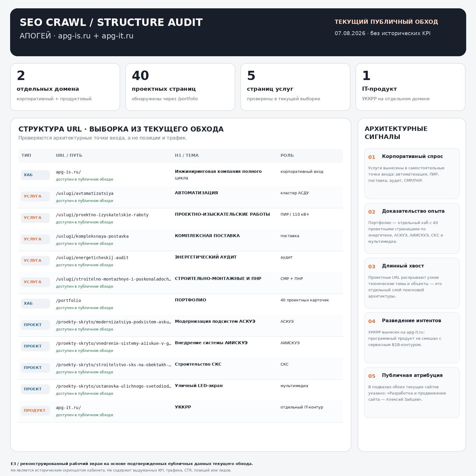The image size is (476, 476).
Task: Select the РОЛЬ column header
Action: coord(287,155)
